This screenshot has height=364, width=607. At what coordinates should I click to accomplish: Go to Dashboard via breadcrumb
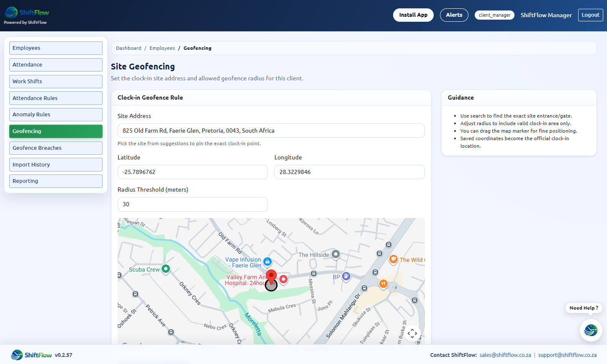(x=129, y=48)
